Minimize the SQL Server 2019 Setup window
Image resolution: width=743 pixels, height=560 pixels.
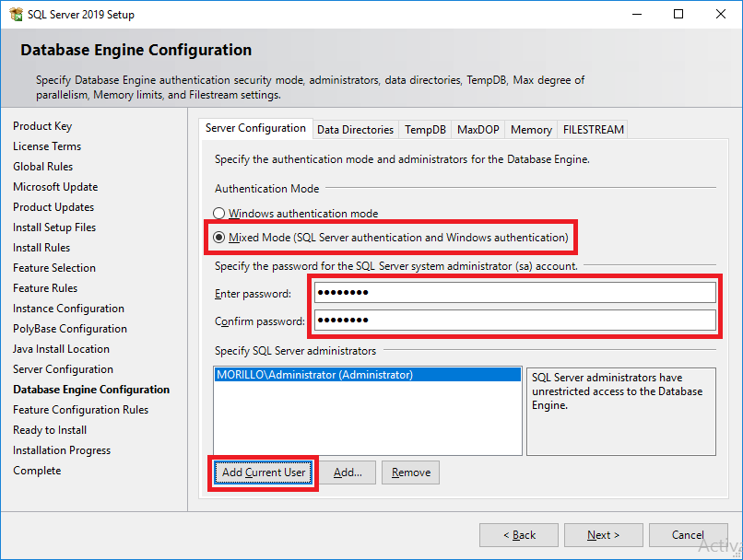[637, 14]
